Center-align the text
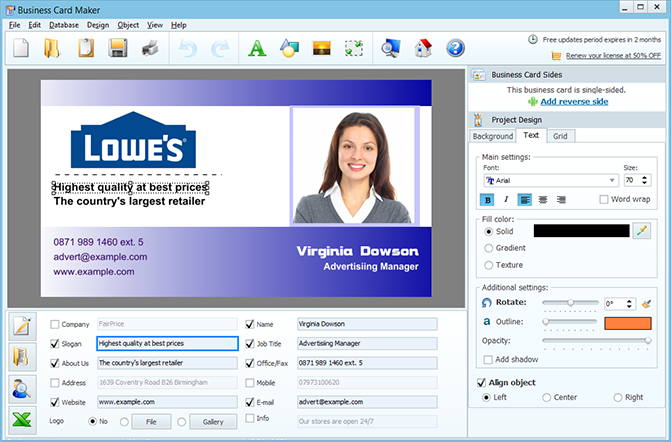Screen dimensions: 671x442 (543, 199)
